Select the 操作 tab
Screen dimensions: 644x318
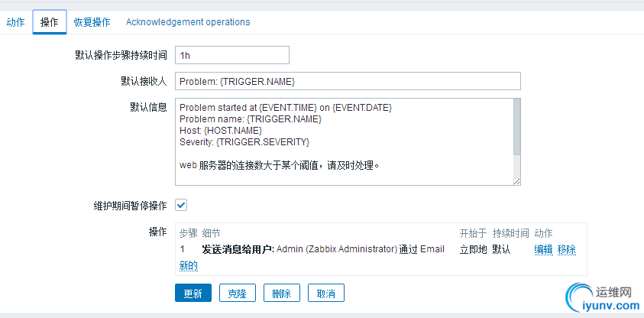49,22
